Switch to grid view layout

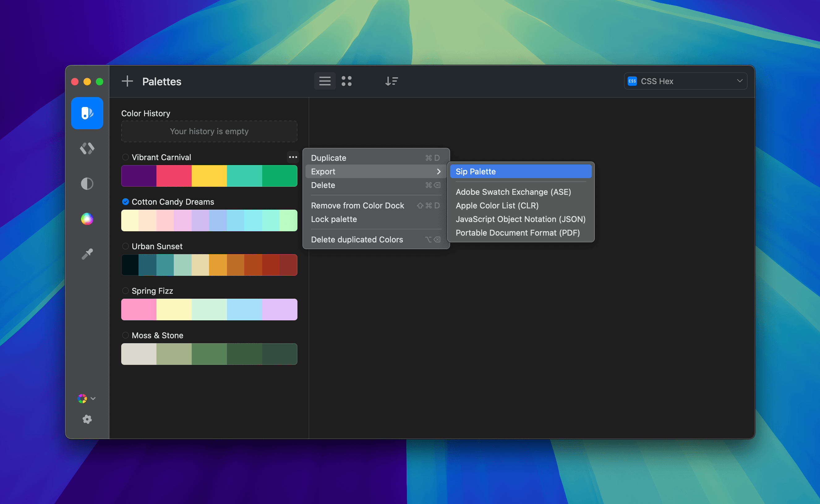coord(347,81)
